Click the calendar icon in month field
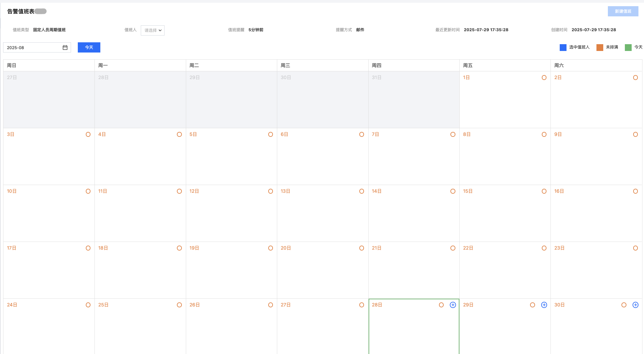This screenshot has height=354, width=644. click(x=65, y=48)
